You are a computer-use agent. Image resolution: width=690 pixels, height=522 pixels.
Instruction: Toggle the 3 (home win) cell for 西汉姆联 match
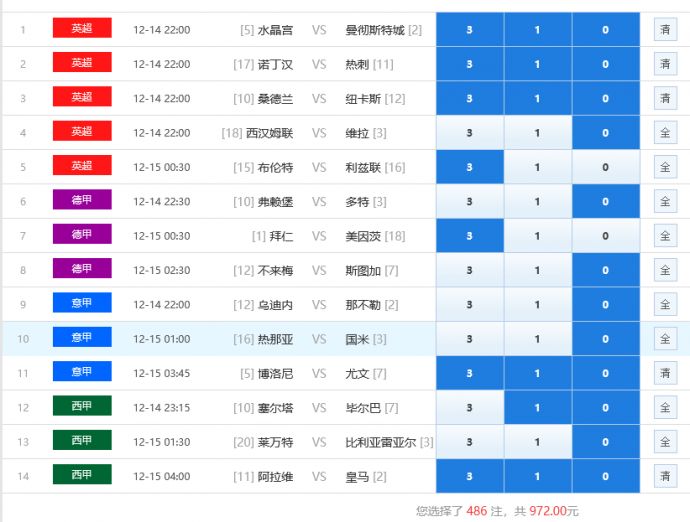point(470,133)
